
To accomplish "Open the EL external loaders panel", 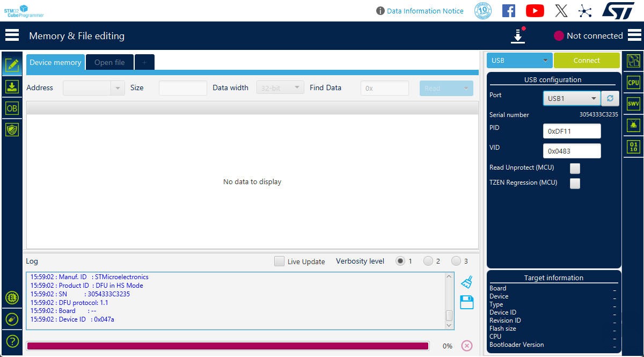I will 12,297.
